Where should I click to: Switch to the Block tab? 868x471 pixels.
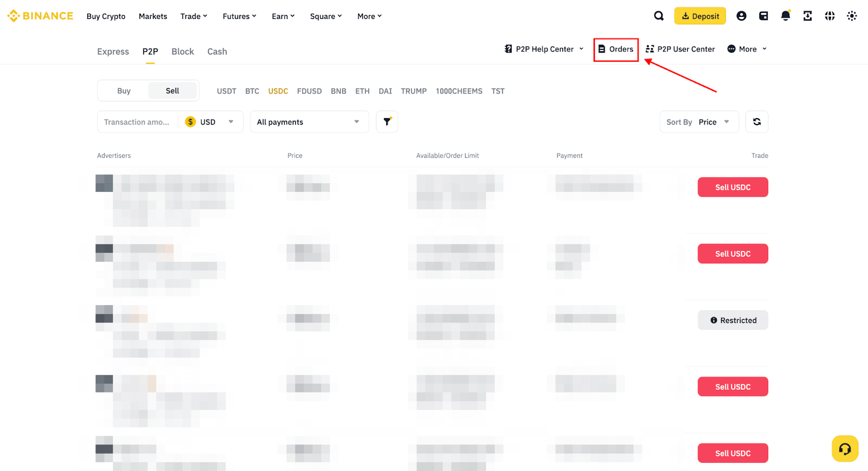pyautogui.click(x=183, y=51)
